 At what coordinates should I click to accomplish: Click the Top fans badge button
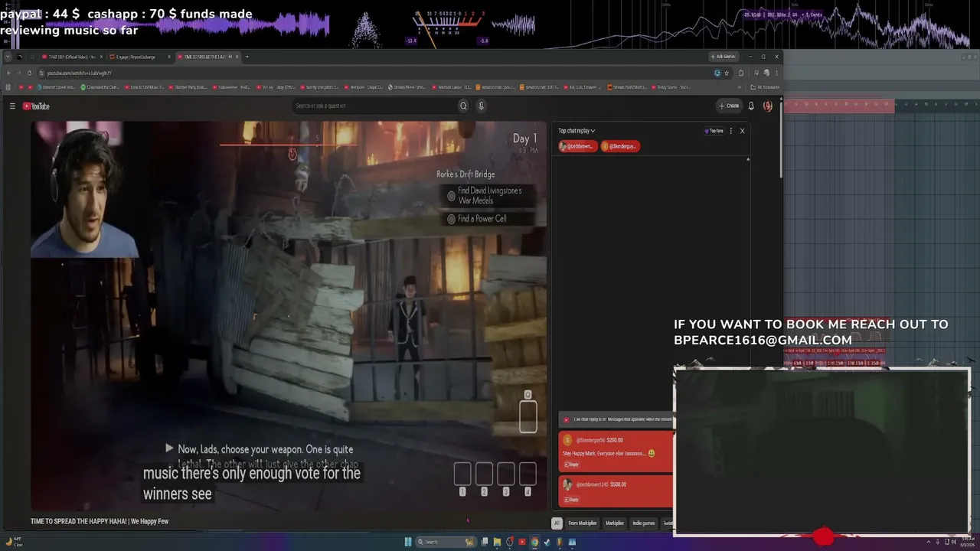point(714,131)
